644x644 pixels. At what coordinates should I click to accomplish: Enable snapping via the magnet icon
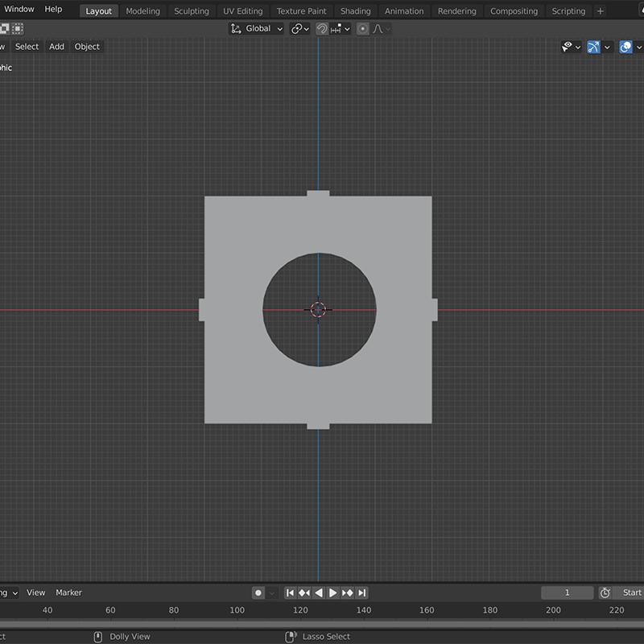[324, 28]
